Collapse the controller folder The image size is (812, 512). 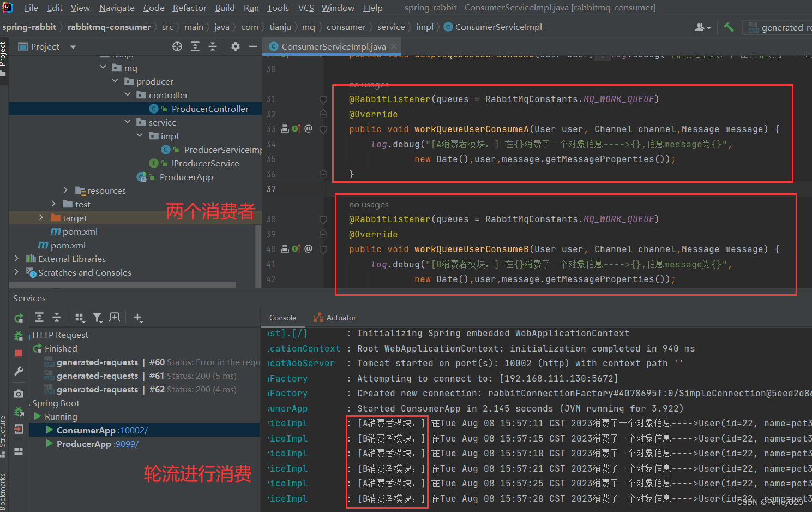pos(128,94)
